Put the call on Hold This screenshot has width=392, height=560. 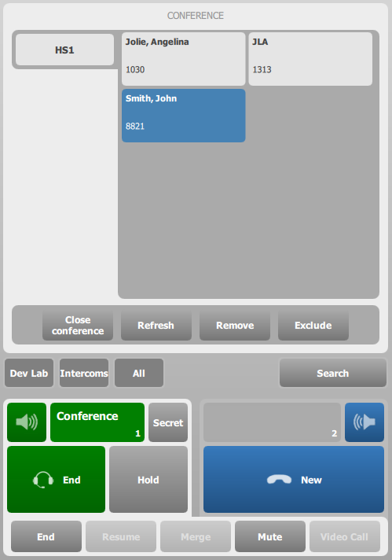(x=148, y=479)
